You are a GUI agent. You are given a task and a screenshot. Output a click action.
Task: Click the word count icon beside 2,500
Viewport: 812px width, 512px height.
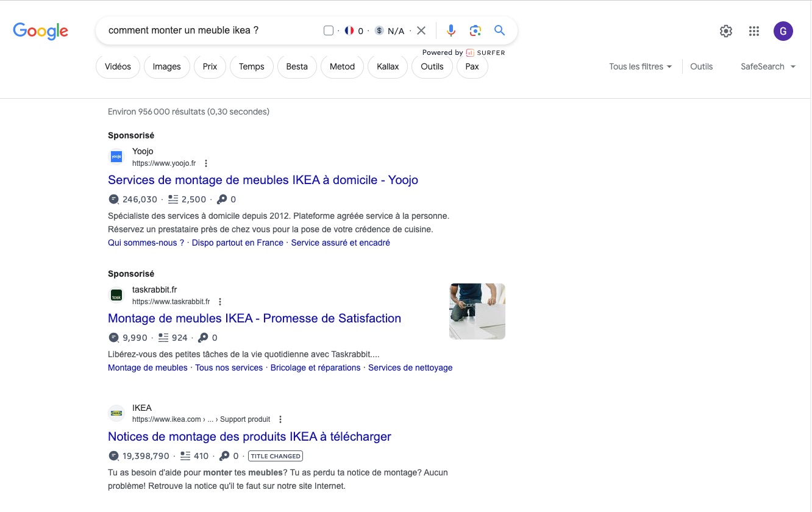click(173, 199)
